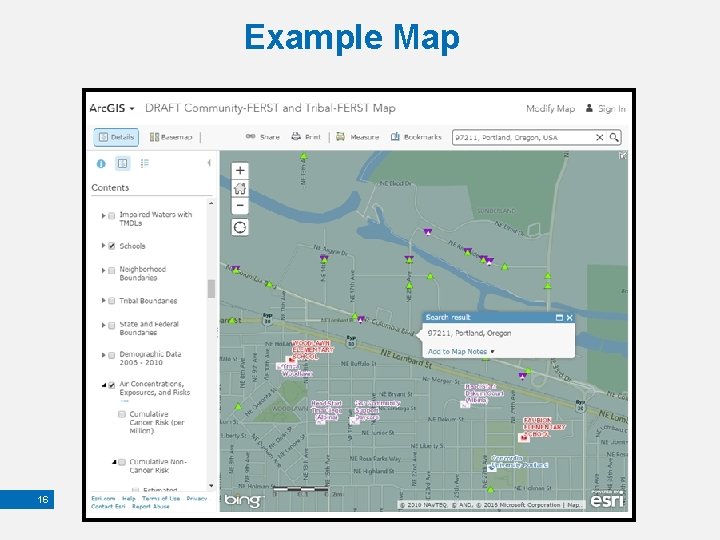
Task: Click the magnifier search icon
Action: coord(614,137)
